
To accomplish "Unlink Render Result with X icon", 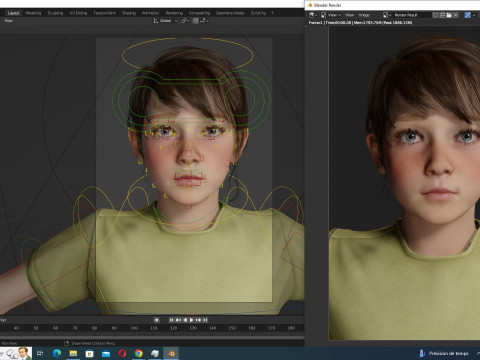I will coord(456,15).
